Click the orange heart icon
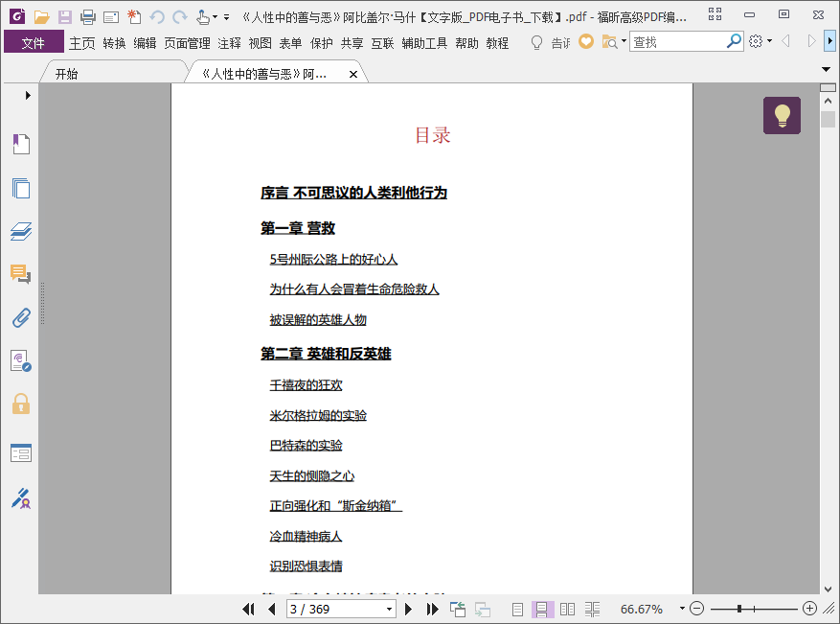840x624 pixels. click(586, 41)
